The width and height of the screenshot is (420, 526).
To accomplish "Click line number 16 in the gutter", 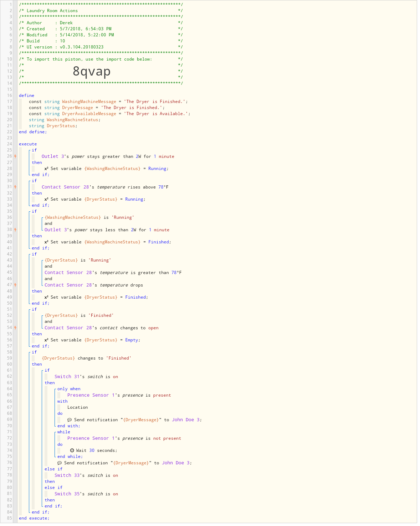I will point(9,96).
